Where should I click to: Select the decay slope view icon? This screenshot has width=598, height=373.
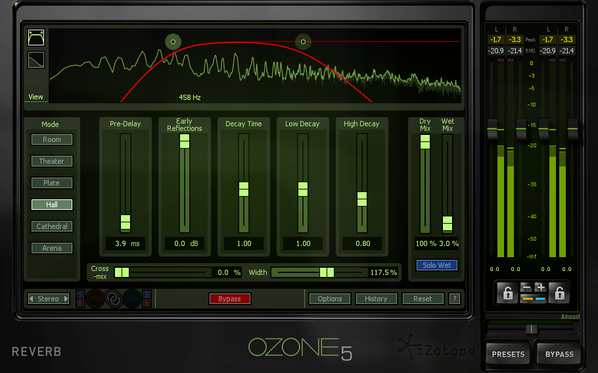[36, 60]
